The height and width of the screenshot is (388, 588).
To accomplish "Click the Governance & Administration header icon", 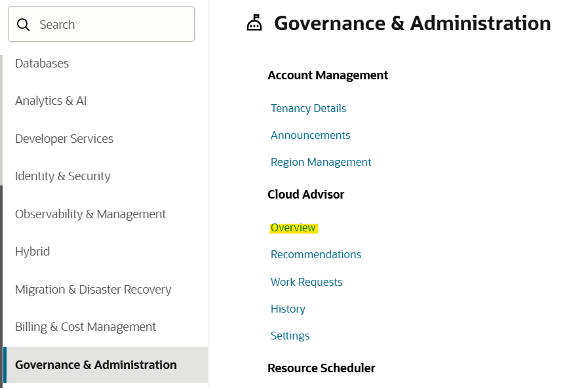I will [x=254, y=24].
